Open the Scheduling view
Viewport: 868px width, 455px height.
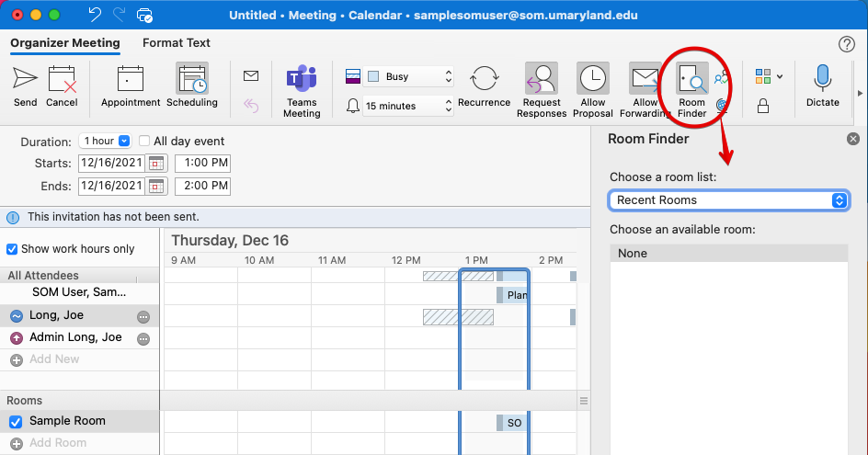192,85
